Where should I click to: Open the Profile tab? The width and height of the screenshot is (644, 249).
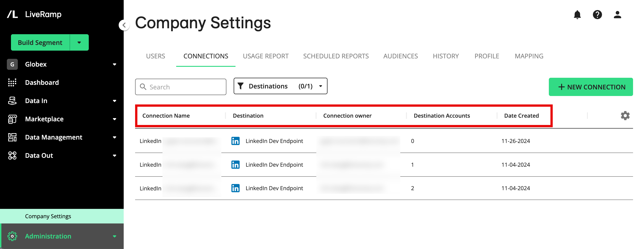coord(487,56)
